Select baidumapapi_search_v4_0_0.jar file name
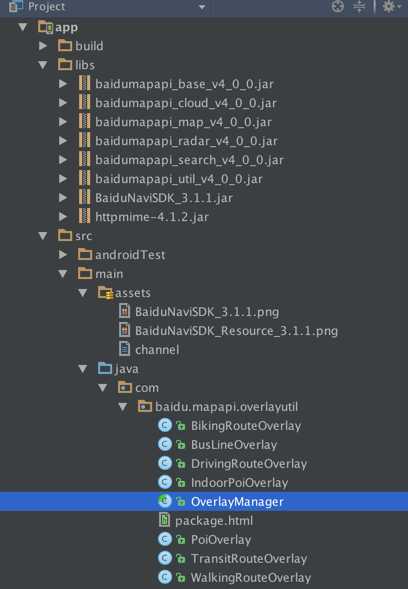 (189, 160)
